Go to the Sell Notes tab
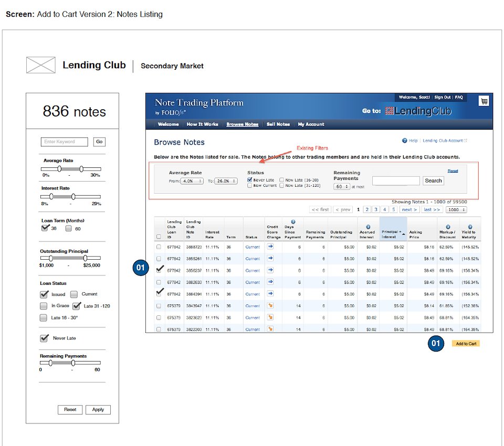This screenshot has width=504, height=446. [x=278, y=124]
